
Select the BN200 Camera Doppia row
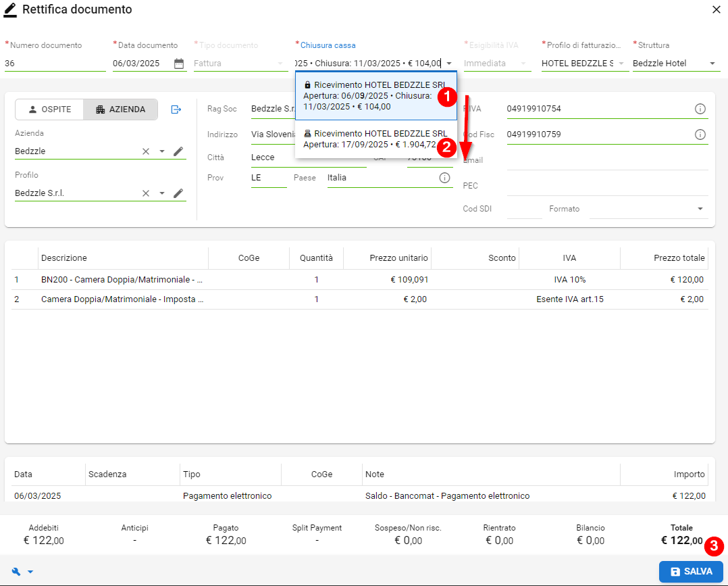click(122, 280)
